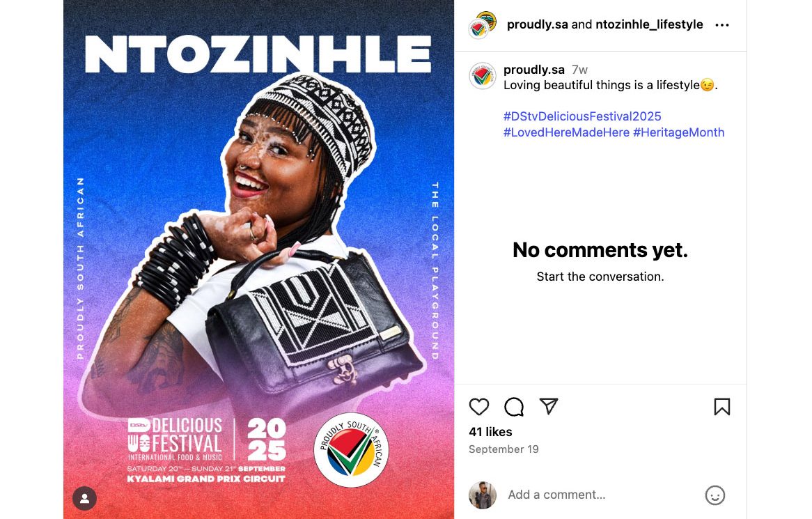Open proudly.sa profile from post header
The image size is (812, 519).
point(538,24)
